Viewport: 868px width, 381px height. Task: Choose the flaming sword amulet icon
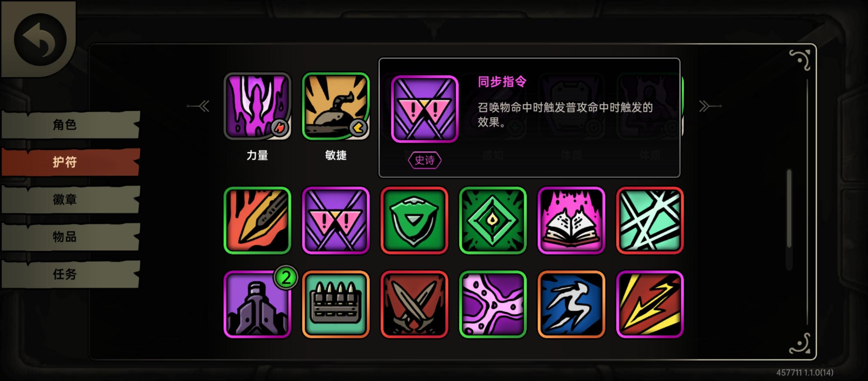point(257,220)
